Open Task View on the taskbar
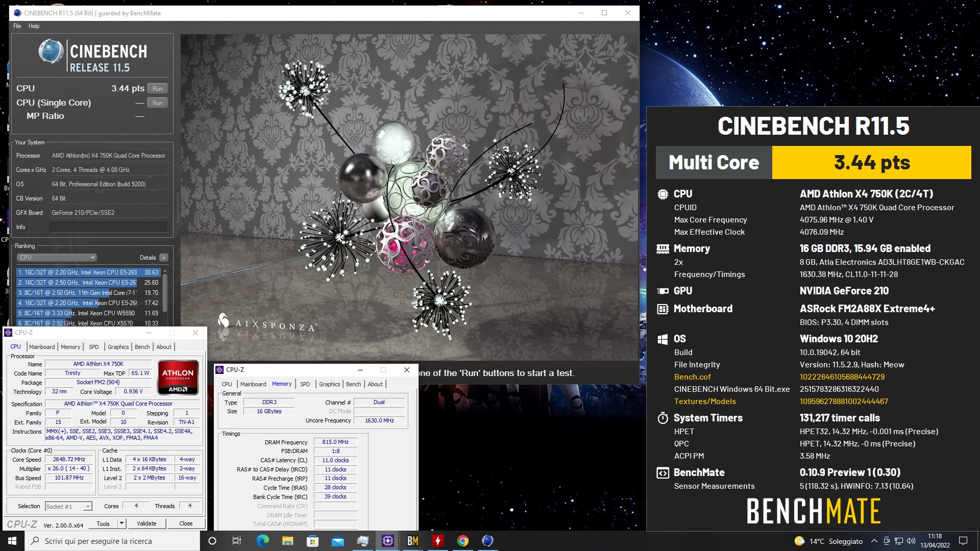This screenshot has width=980, height=551. 237,541
